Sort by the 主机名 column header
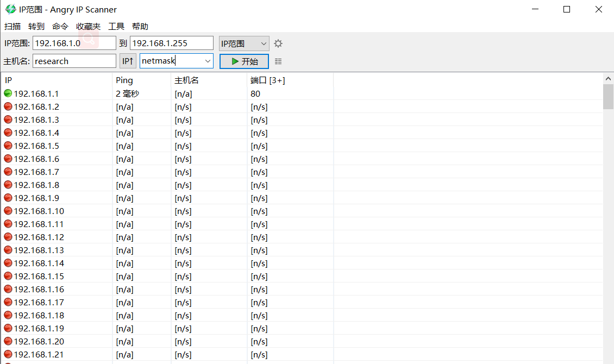The height and width of the screenshot is (364, 614). pos(209,80)
